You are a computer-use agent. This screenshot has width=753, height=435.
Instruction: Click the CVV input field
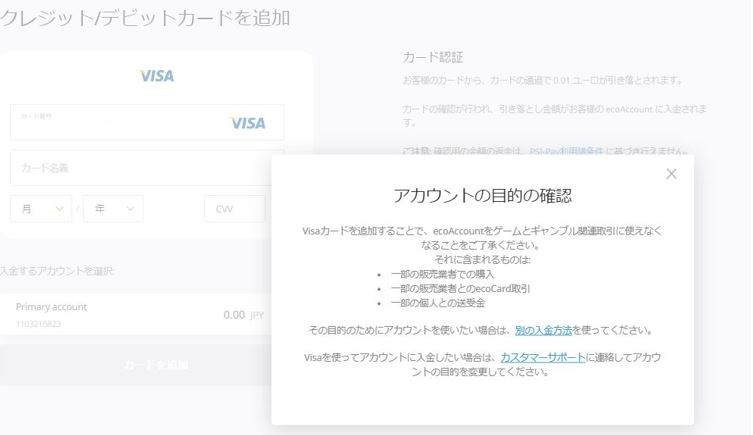(x=234, y=209)
